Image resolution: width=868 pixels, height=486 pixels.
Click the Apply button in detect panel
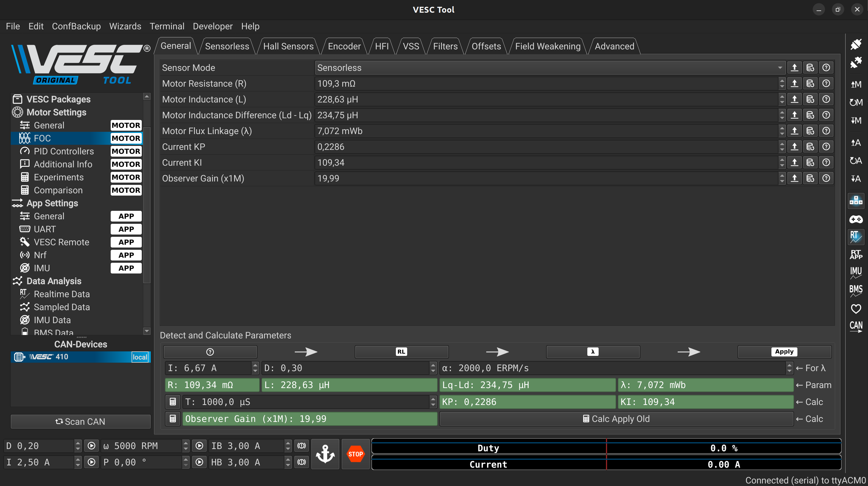(x=784, y=352)
